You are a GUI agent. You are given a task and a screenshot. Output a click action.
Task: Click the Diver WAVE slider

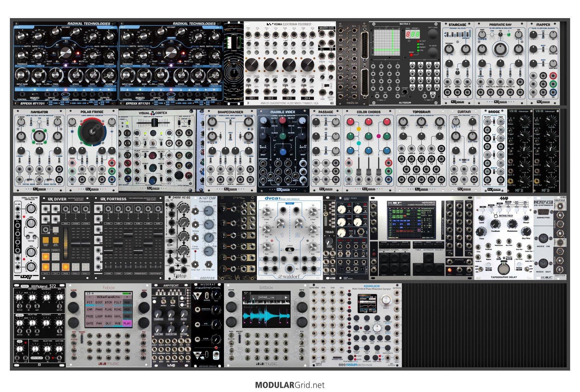pyautogui.click(x=66, y=243)
